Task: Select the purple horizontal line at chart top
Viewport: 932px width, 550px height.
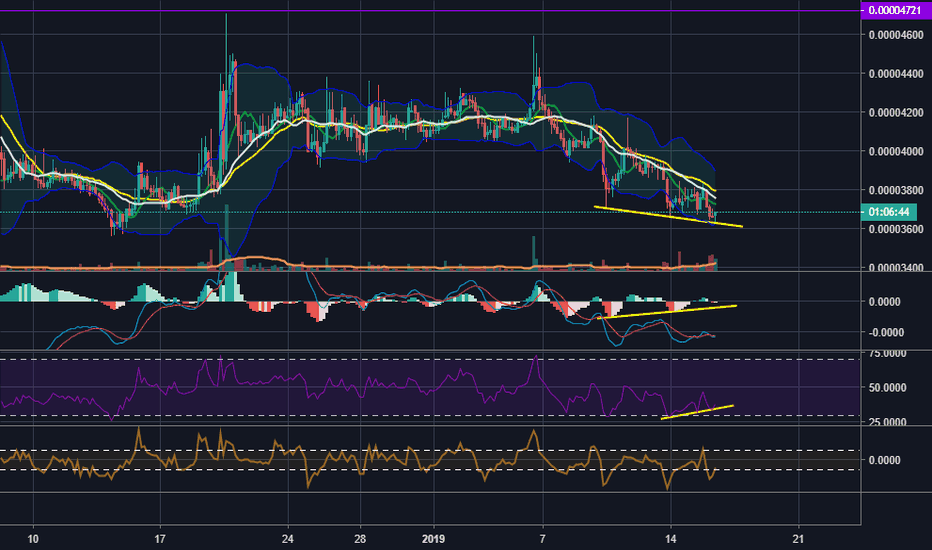Action: point(430,10)
